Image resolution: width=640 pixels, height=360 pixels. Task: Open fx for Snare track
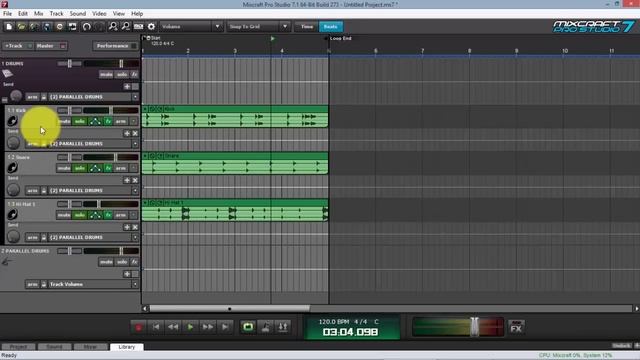108,168
